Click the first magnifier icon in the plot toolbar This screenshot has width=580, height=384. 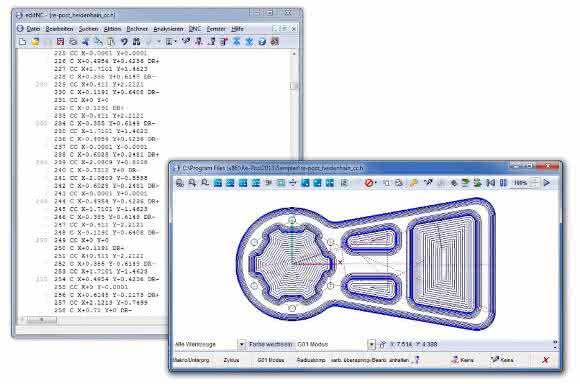click(x=180, y=183)
